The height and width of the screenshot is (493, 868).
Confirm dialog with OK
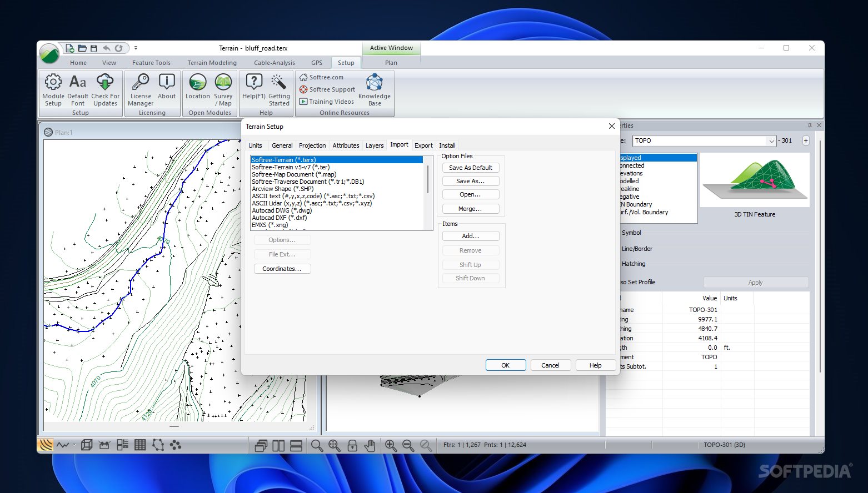pos(506,365)
